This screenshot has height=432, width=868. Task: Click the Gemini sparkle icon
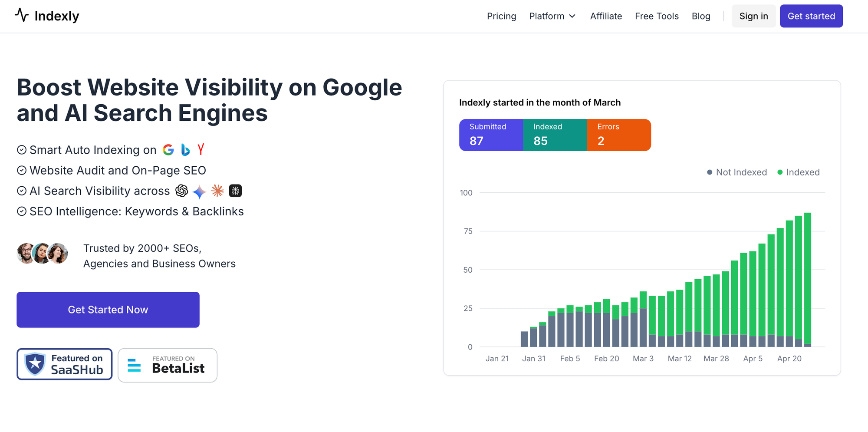pos(199,191)
